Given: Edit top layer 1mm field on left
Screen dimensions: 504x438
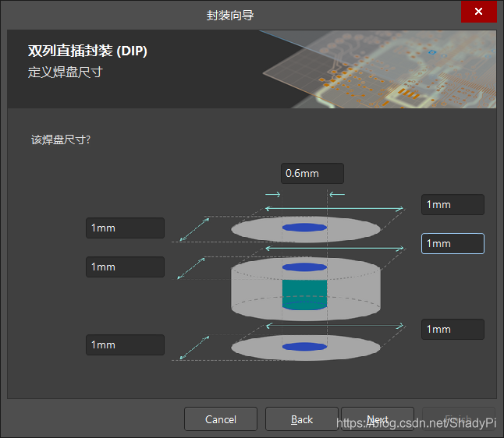Looking at the screenshot, I should point(125,228).
